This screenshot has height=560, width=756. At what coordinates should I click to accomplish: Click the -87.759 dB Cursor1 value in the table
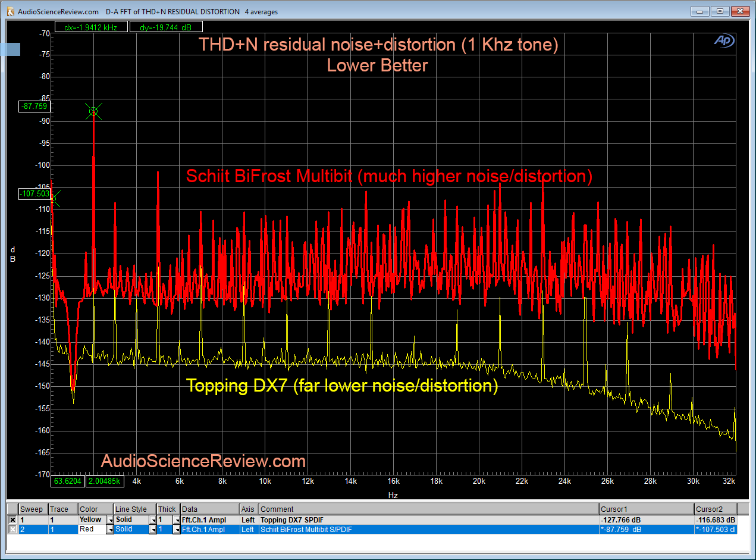[x=647, y=529]
